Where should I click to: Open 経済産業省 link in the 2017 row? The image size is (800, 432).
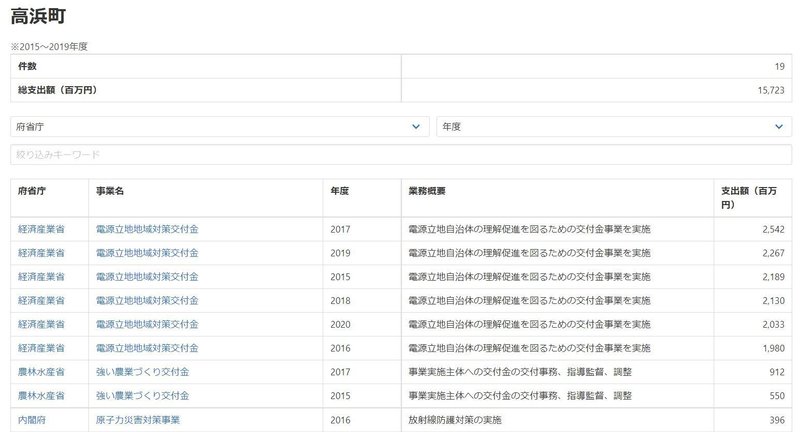(x=41, y=229)
